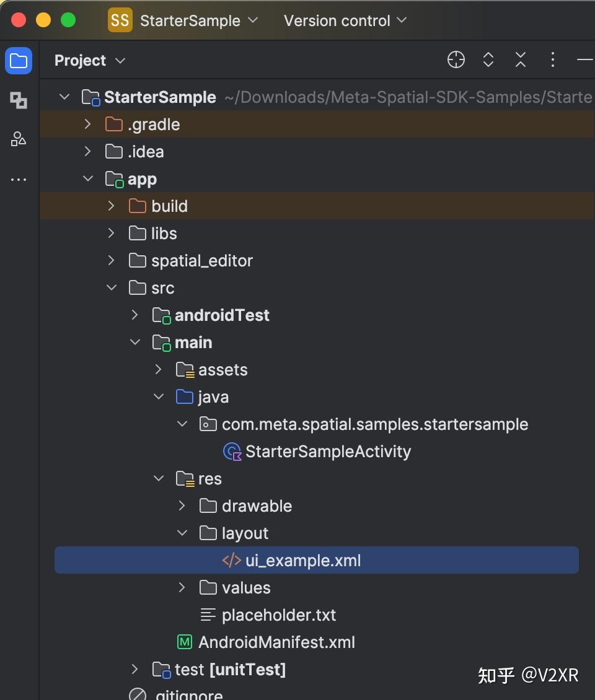Collapse the StarterSample root node
The height and width of the screenshot is (700, 595).
pyautogui.click(x=64, y=97)
